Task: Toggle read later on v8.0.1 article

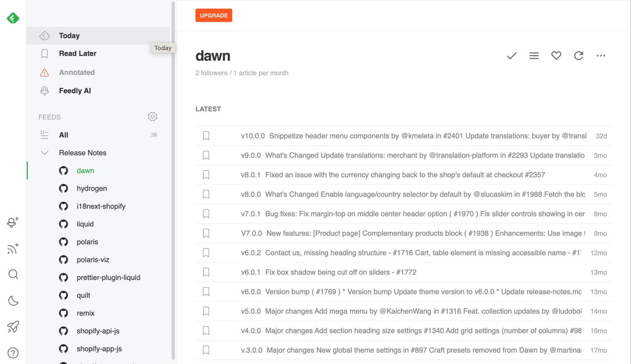Action: (206, 175)
